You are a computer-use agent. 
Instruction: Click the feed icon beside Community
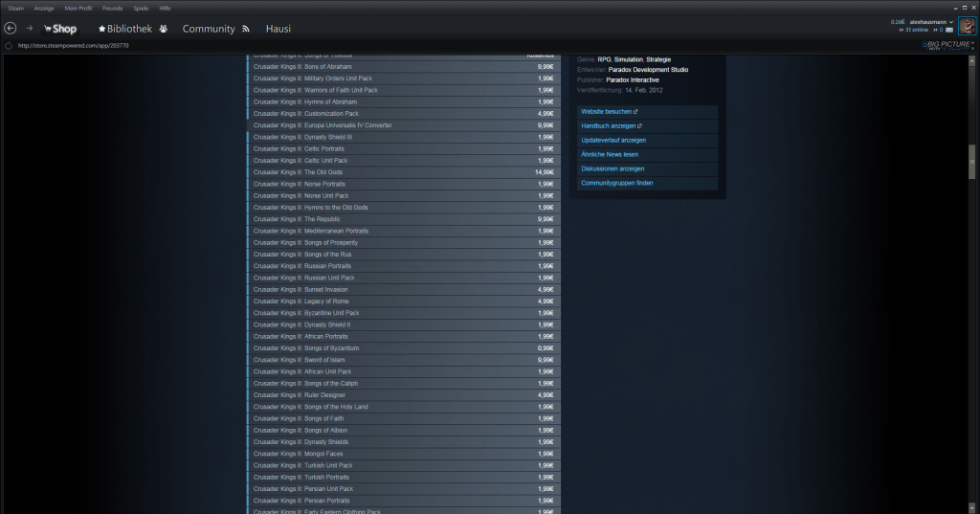246,29
